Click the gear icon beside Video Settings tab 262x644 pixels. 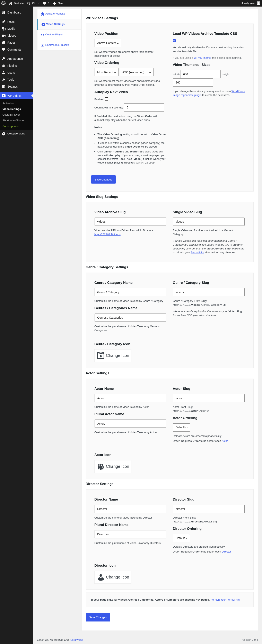(43, 25)
